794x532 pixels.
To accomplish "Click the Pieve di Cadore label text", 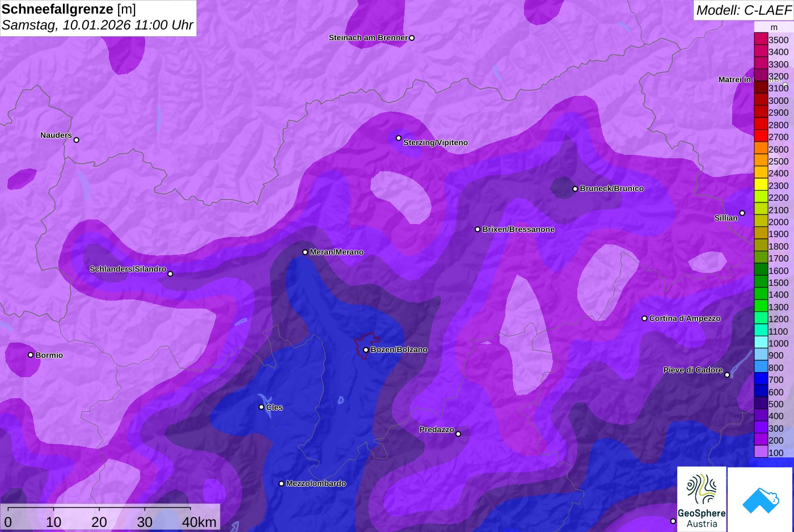I will [x=693, y=370].
